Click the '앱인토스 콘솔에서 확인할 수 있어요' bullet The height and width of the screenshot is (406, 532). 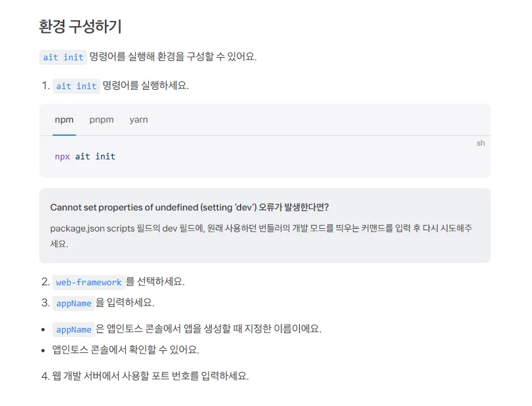[x=125, y=350]
